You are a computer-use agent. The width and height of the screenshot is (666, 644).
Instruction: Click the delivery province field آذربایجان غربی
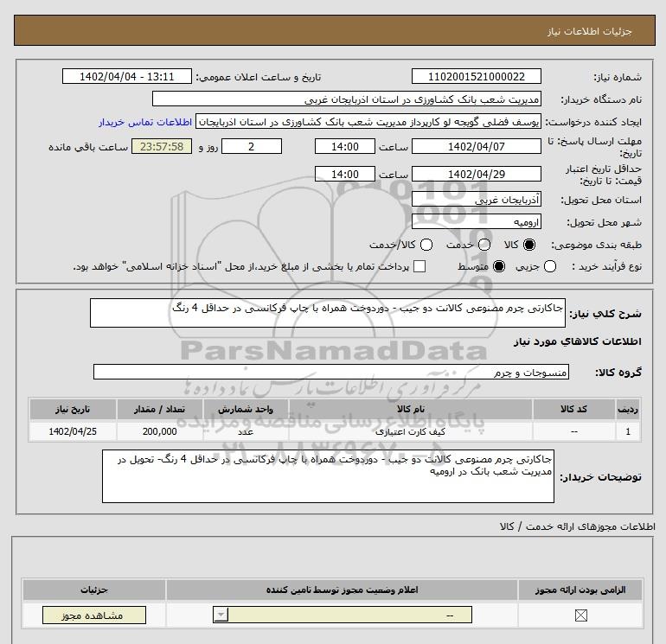[x=476, y=199]
